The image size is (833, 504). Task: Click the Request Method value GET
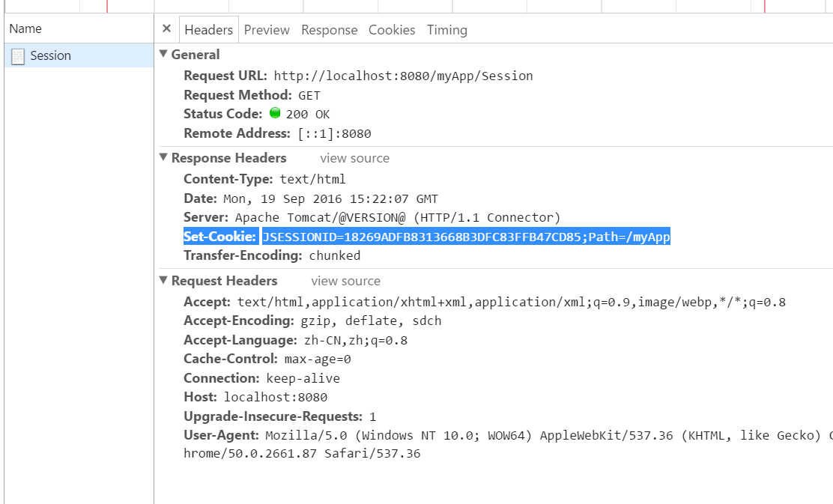pos(309,96)
